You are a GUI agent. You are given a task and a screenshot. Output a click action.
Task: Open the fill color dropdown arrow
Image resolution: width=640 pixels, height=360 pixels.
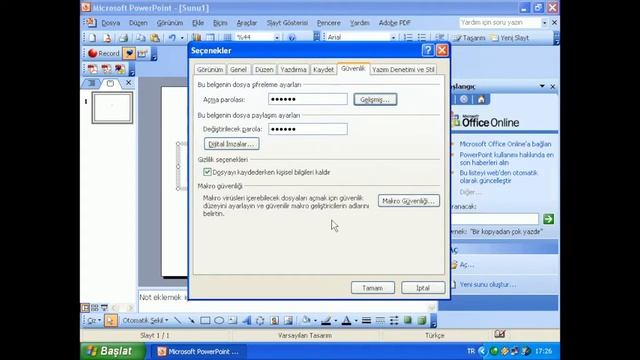pos(315,321)
